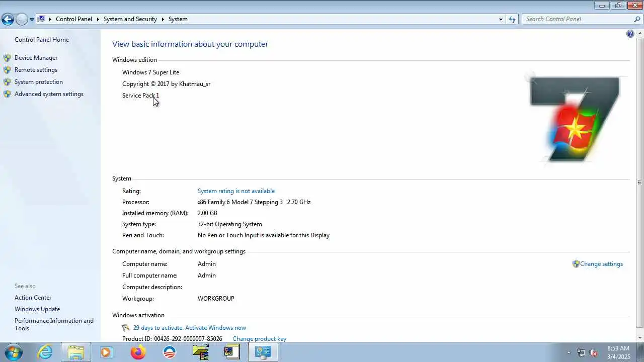Launch Firefox from the taskbar

click(x=137, y=352)
